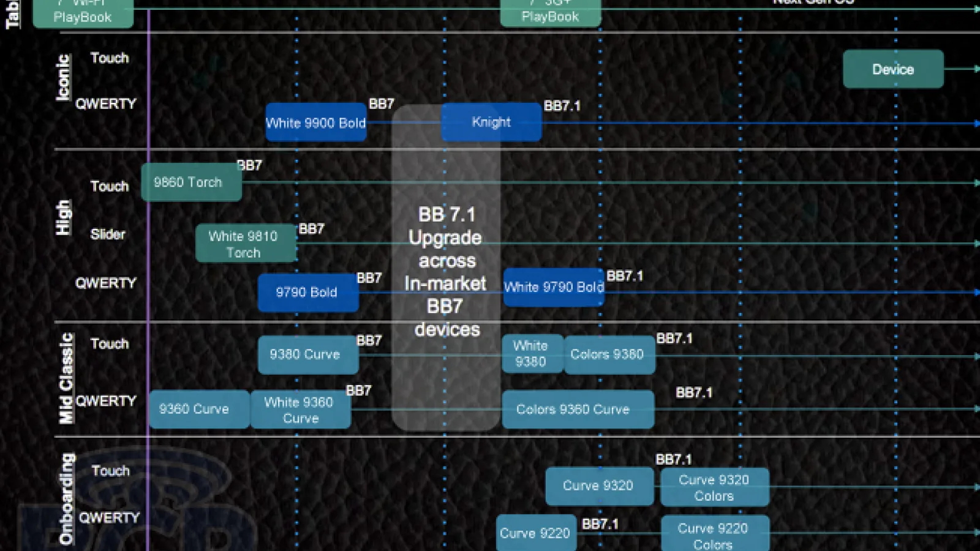Viewport: 980px width, 551px height.
Task: Select the High category label
Action: 63,217
